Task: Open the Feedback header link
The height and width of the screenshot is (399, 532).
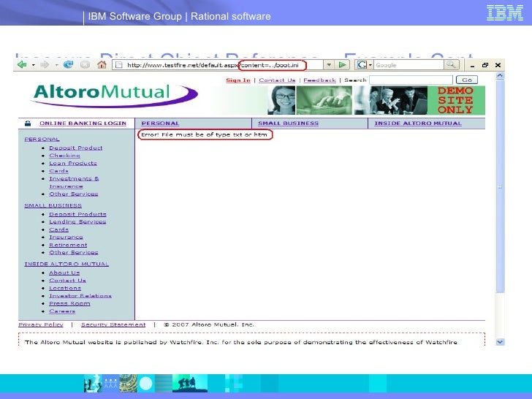Action: click(319, 80)
